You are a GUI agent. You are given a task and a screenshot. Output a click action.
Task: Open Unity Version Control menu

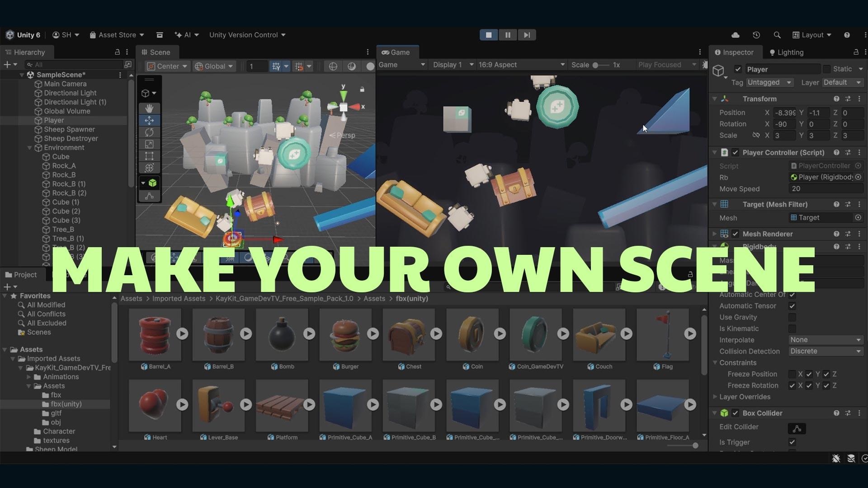coord(247,35)
